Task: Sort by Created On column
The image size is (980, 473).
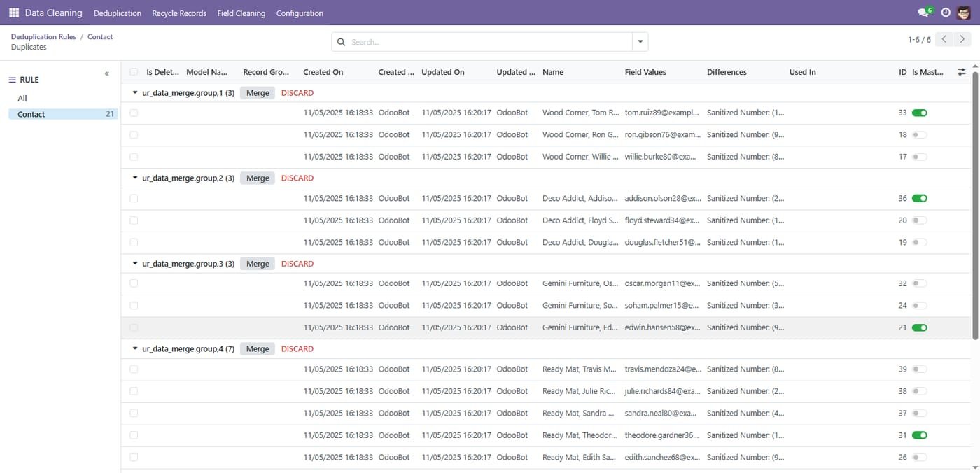Action: pos(323,72)
